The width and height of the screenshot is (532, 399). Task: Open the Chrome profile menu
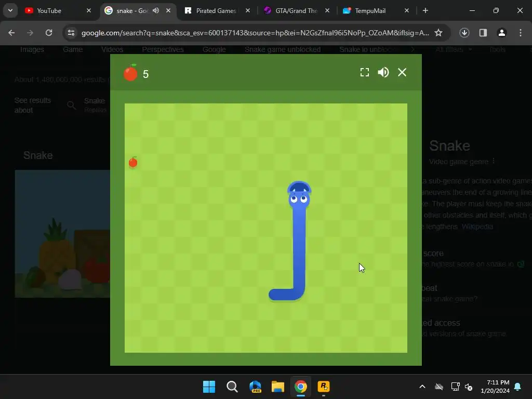pos(502,33)
